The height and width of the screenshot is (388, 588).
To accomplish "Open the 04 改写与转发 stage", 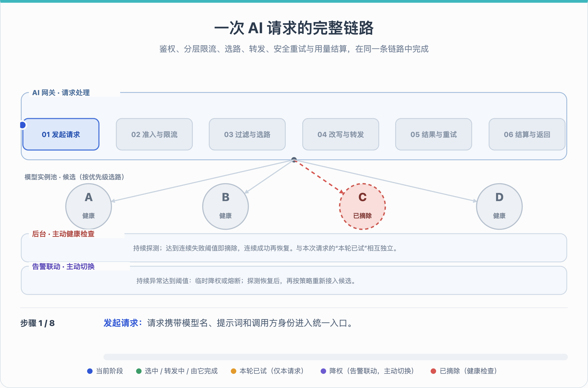I will [x=341, y=134].
